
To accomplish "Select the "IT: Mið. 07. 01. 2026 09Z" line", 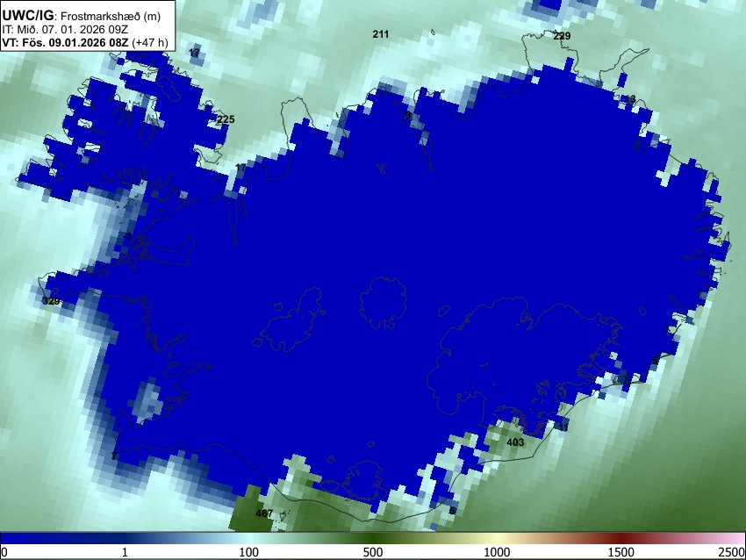I will coord(65,30).
